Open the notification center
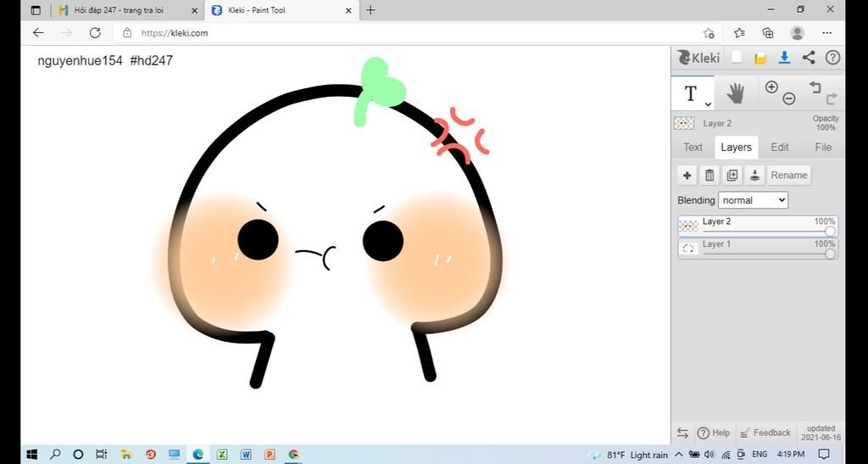This screenshot has height=464, width=868. coord(824,455)
